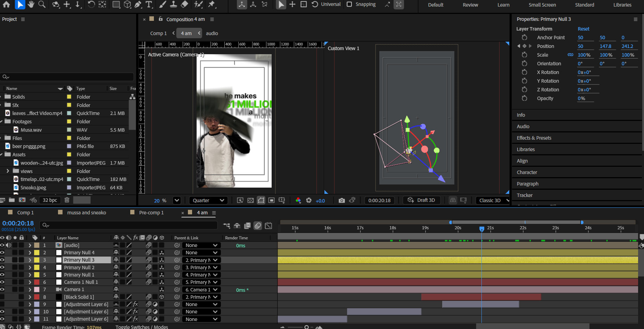
Task: Select the Type tool
Action: coord(149,5)
